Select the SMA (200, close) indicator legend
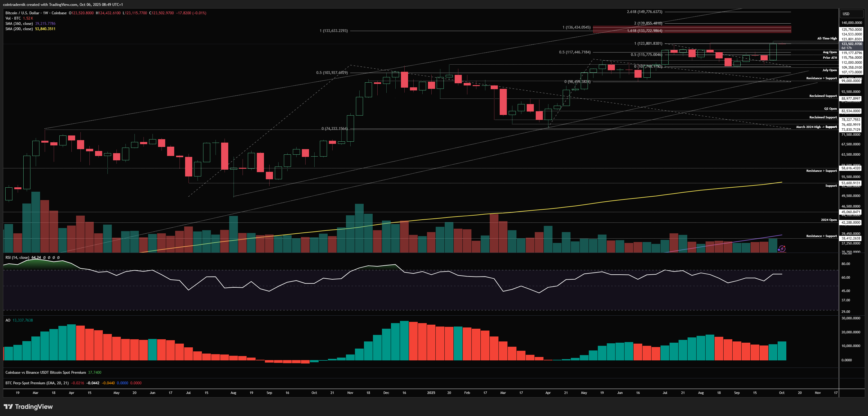Screen dimensions: 868x416 point(19,29)
